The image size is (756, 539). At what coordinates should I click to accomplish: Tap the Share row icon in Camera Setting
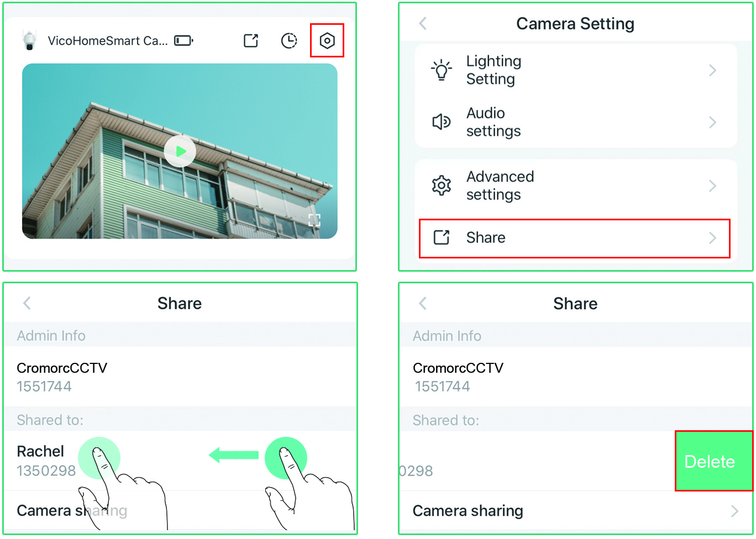tap(441, 237)
